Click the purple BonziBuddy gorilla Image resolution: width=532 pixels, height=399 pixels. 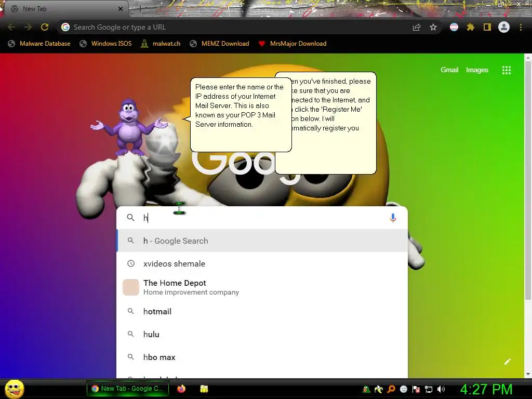pyautogui.click(x=129, y=127)
